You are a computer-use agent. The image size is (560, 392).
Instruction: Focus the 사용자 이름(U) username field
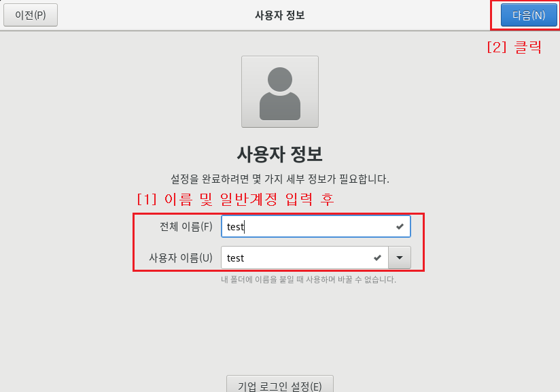tap(304, 257)
